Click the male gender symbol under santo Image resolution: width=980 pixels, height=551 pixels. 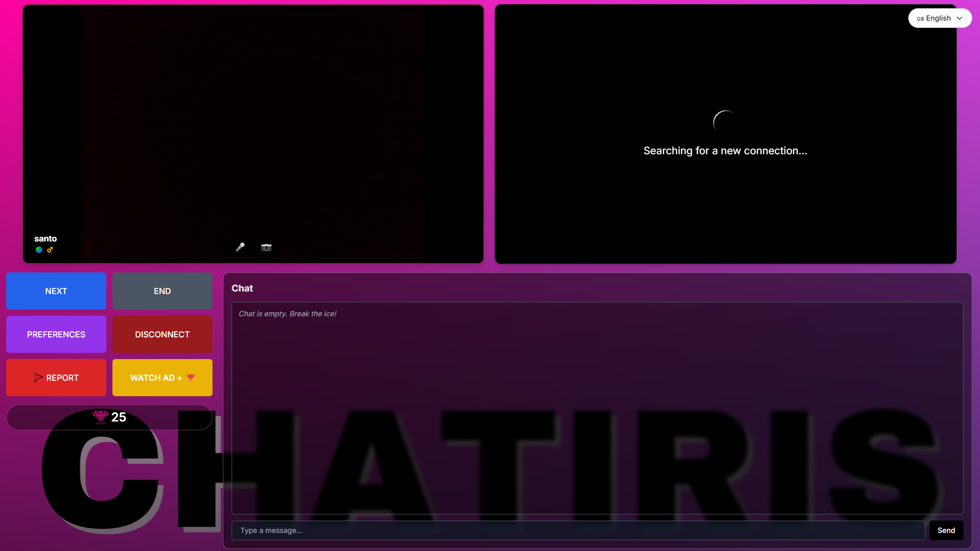tap(50, 250)
